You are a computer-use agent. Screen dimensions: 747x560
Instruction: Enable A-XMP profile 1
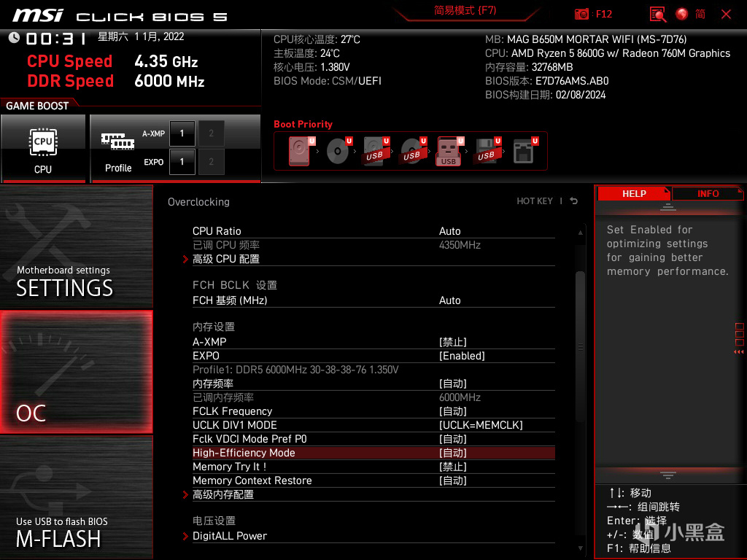182,133
